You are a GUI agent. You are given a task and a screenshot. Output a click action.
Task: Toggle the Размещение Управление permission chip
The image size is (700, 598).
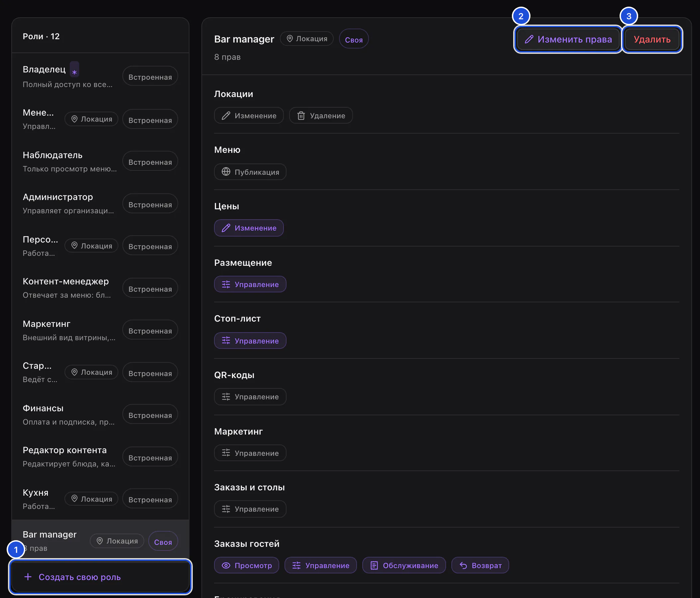[x=250, y=284]
